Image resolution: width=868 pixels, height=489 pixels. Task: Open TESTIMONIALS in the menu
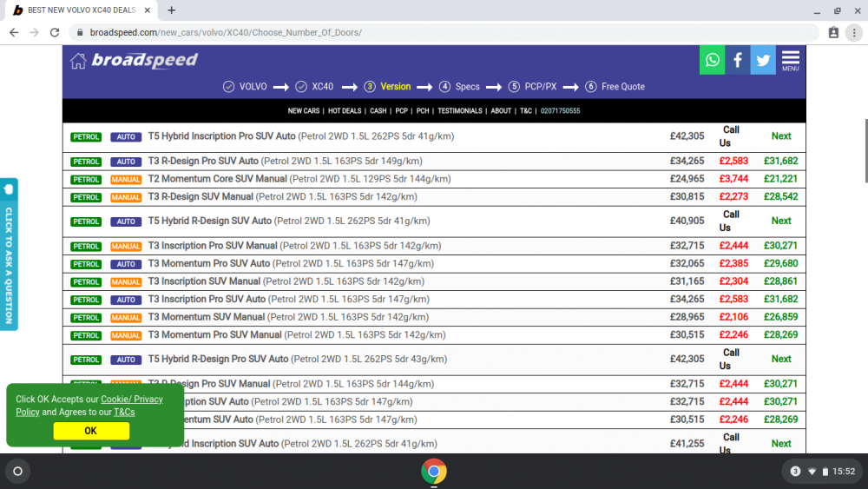[x=459, y=111]
